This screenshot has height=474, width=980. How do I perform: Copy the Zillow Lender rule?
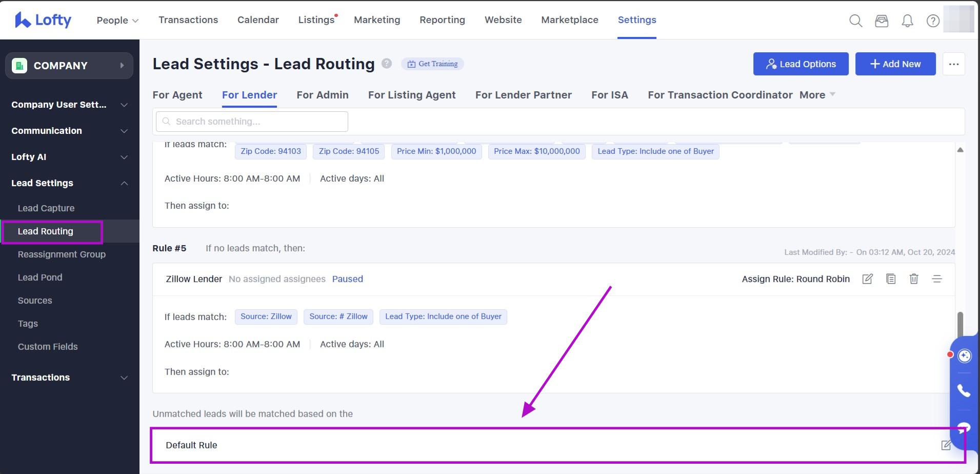coord(891,279)
